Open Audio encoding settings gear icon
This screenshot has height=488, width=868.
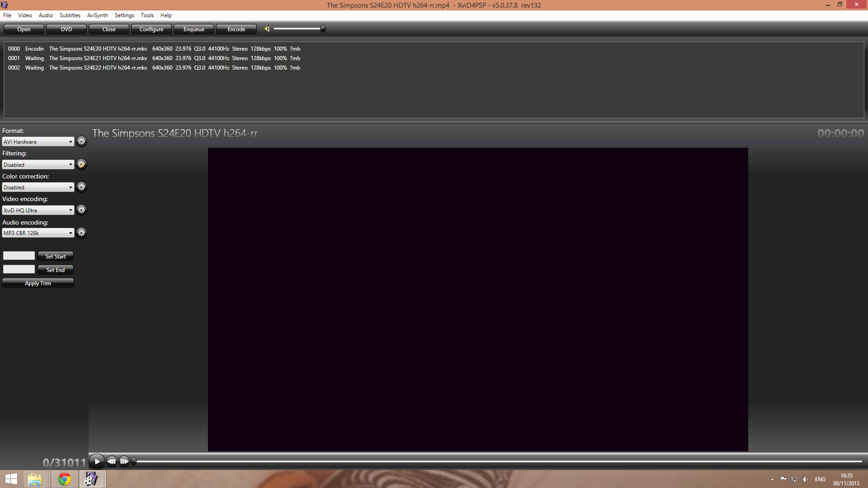point(81,233)
